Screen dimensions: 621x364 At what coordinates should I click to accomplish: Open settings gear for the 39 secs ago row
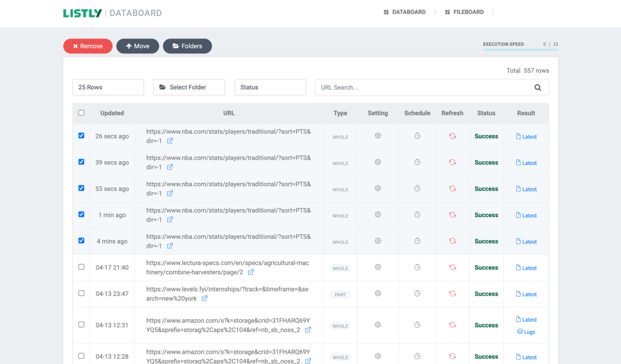pyautogui.click(x=378, y=162)
